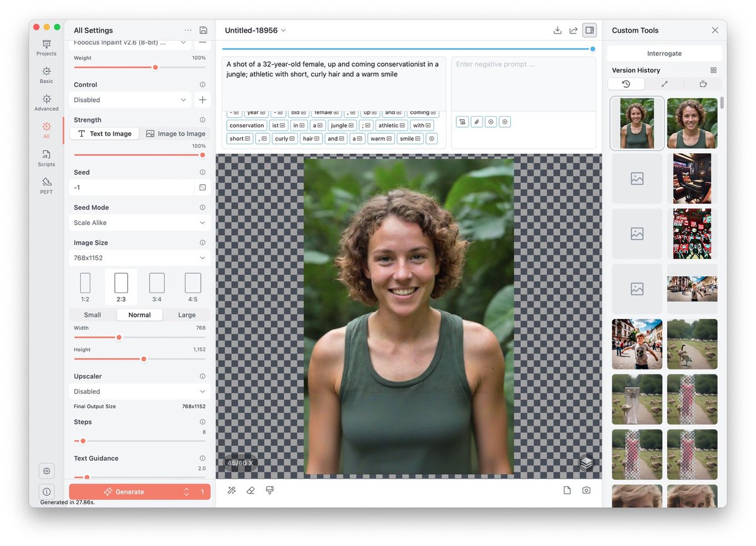Click the info icon next to Upscaler
Image resolution: width=756 pixels, height=546 pixels.
[202, 376]
